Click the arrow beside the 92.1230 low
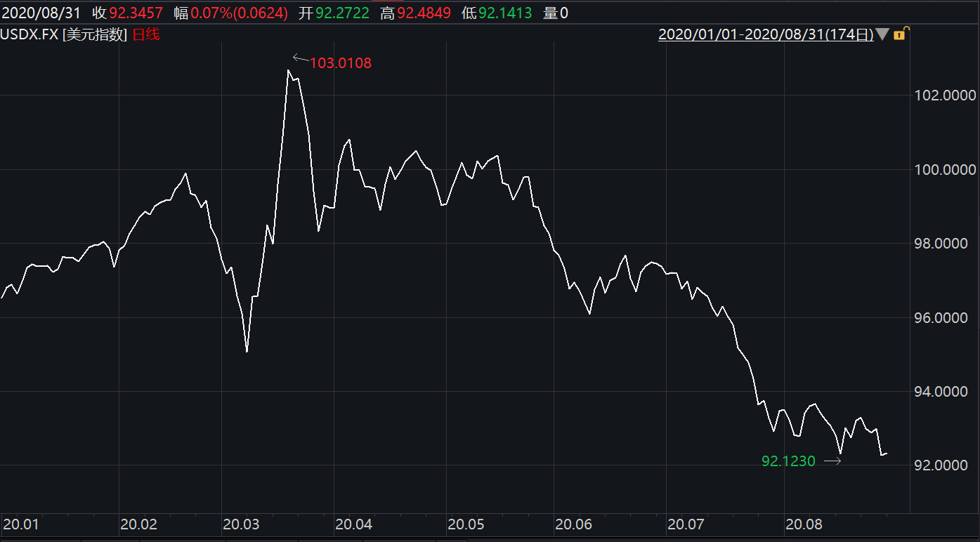 coord(832,461)
